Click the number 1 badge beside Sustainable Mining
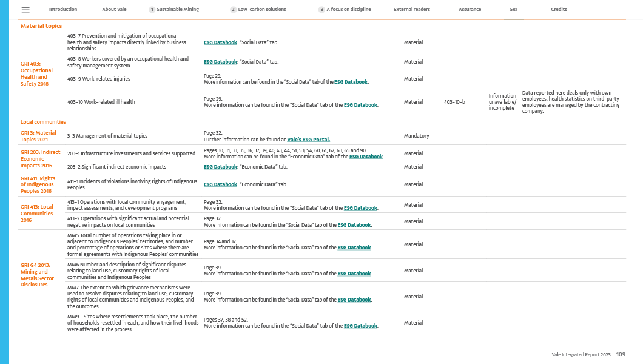 152,10
